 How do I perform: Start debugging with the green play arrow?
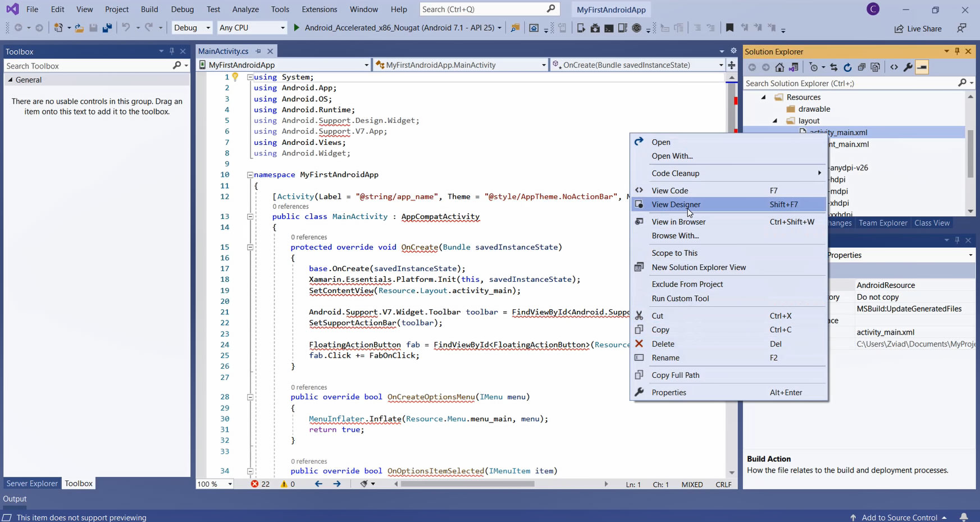tap(297, 28)
